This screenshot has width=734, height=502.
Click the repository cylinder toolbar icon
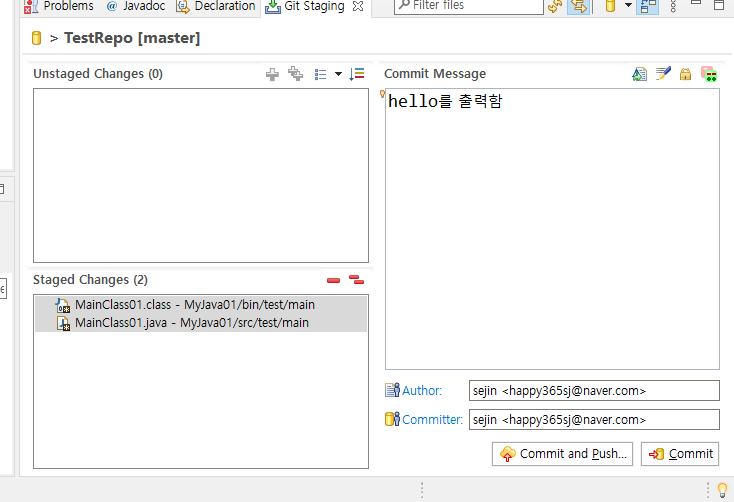tap(610, 6)
